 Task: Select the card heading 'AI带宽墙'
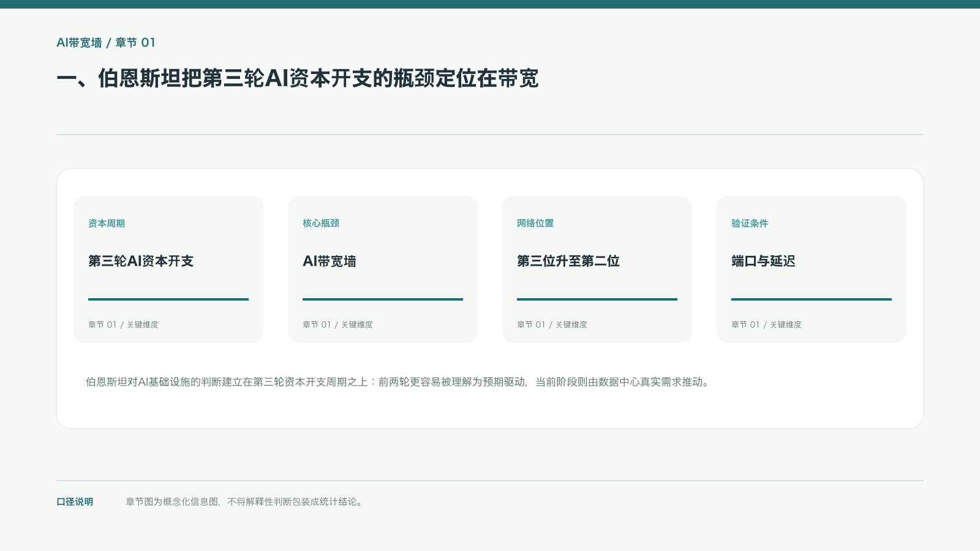click(330, 261)
